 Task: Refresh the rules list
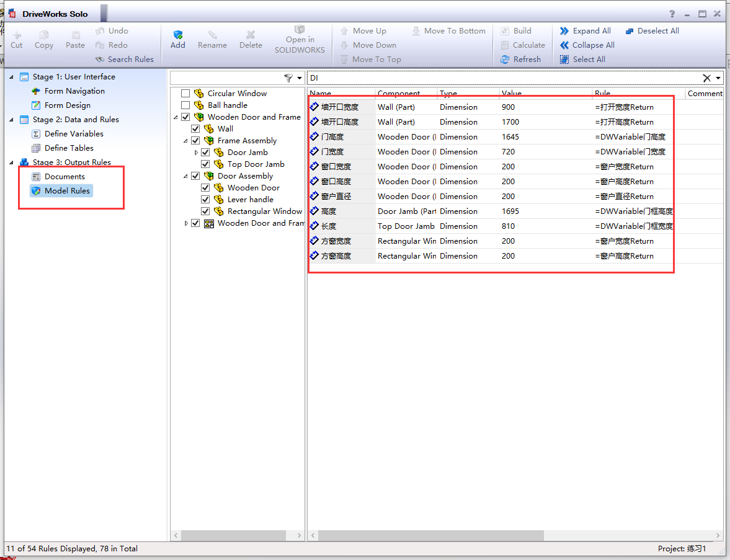520,59
